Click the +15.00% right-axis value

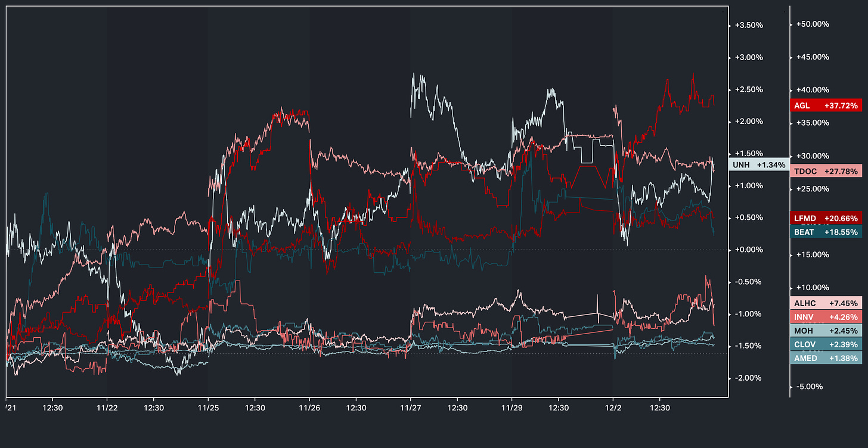813,254
